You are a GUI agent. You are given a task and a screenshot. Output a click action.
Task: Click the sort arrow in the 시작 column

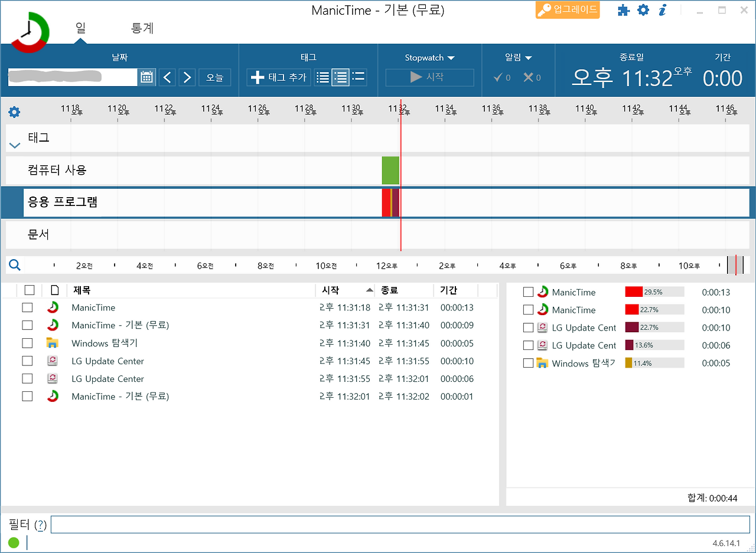(x=370, y=290)
